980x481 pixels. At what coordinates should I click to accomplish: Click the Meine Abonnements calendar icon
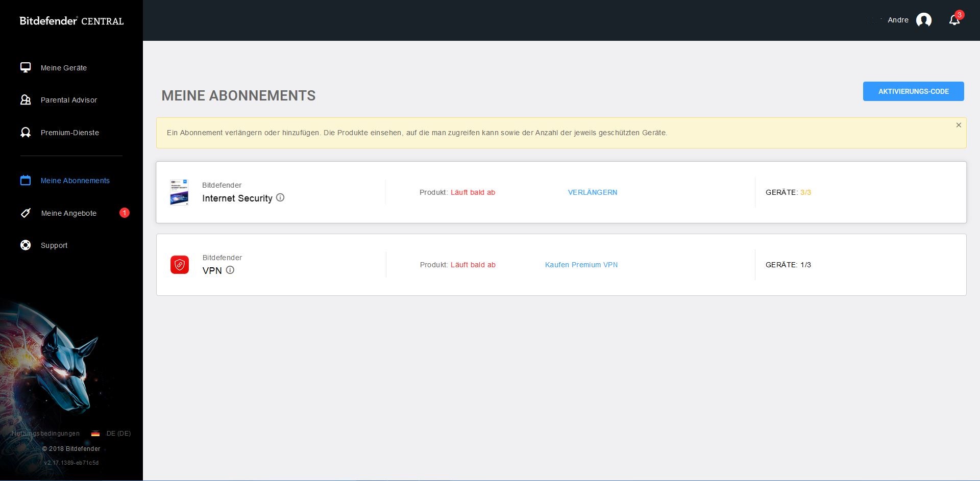tap(26, 181)
